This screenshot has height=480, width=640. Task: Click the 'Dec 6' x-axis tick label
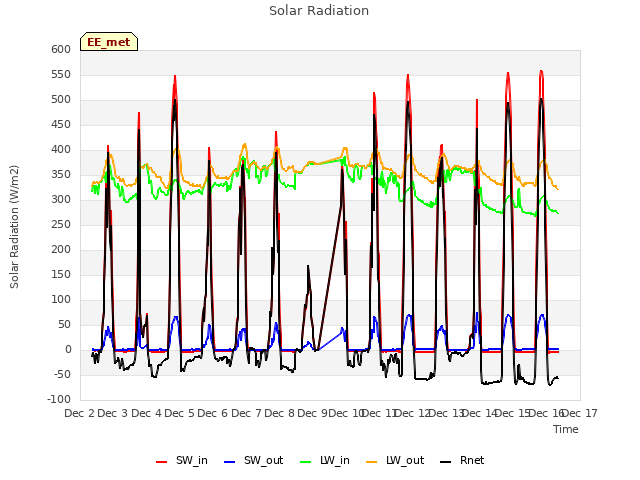213,413
